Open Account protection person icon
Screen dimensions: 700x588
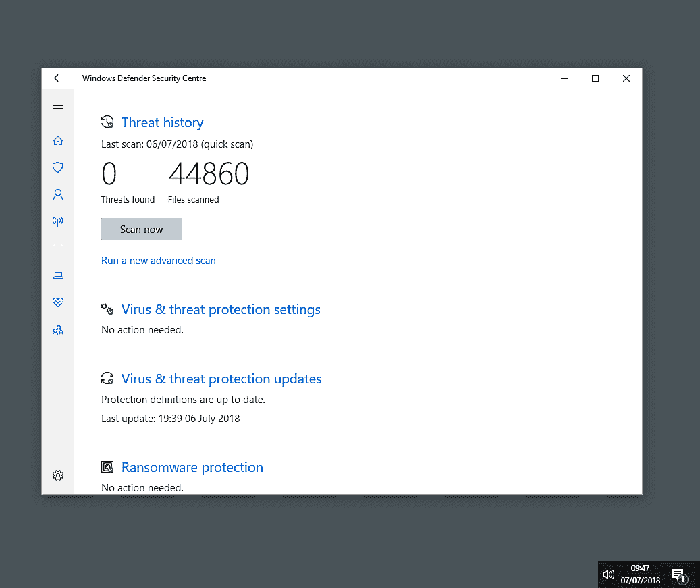[58, 194]
